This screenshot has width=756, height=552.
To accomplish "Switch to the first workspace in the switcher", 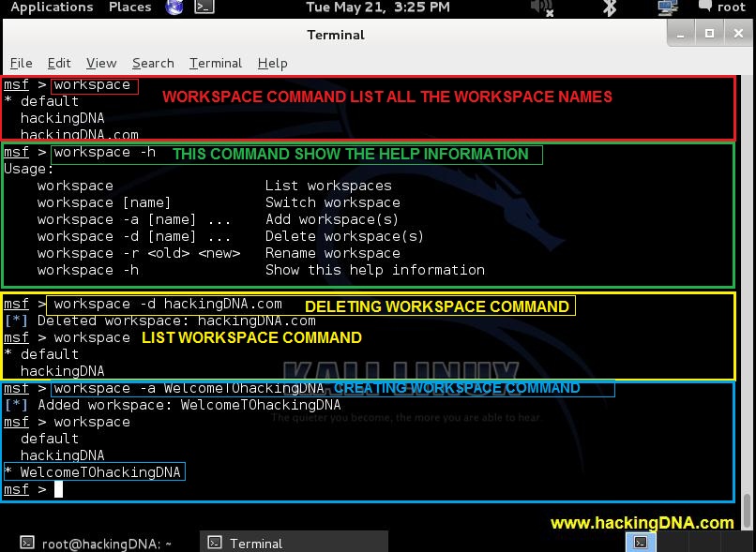I will [x=641, y=542].
